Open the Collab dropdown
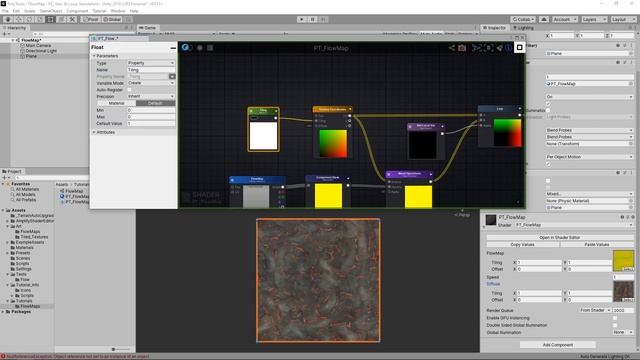Viewport: 640px width, 360px height. pos(524,19)
